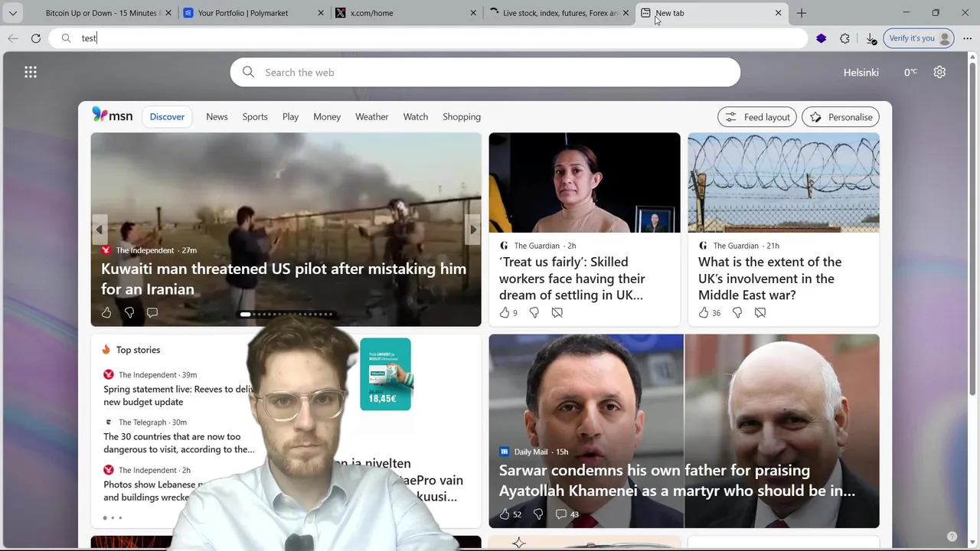Viewport: 980px width, 551px height.
Task: Reload the page with refresh icon
Action: [x=36, y=38]
